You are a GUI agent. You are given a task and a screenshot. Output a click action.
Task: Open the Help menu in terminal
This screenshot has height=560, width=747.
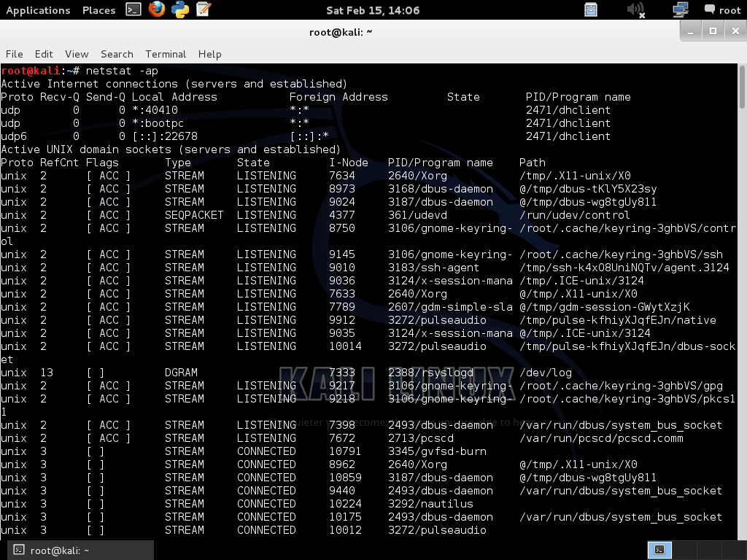[209, 54]
